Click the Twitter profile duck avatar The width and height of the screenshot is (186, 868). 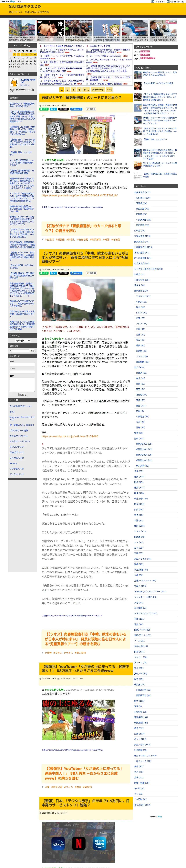point(14,82)
